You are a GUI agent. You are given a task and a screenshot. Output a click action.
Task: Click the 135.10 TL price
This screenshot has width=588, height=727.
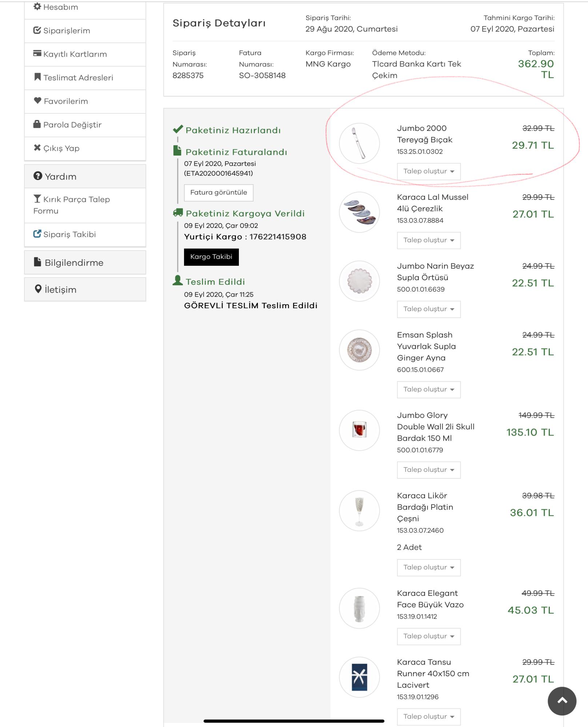pos(530,432)
